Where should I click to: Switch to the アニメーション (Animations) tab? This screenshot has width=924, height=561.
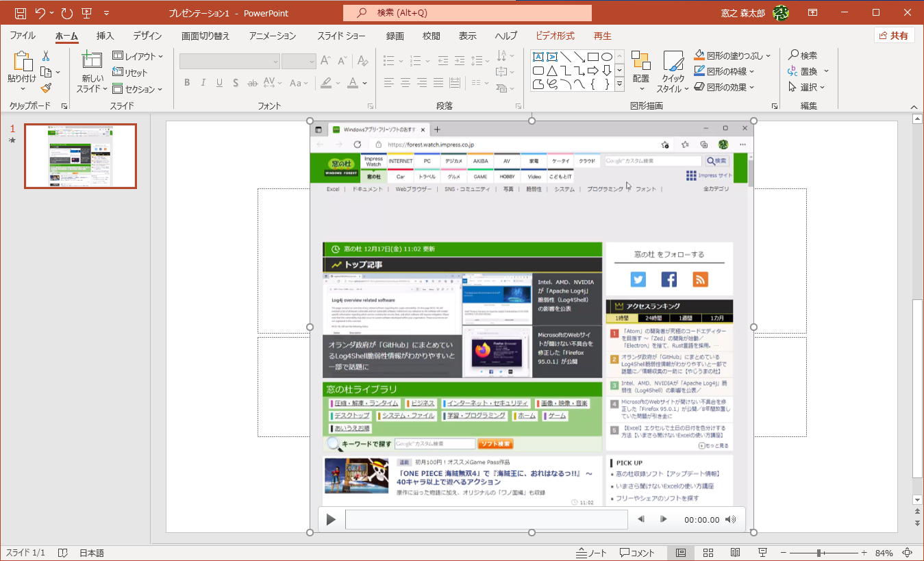pyautogui.click(x=273, y=36)
